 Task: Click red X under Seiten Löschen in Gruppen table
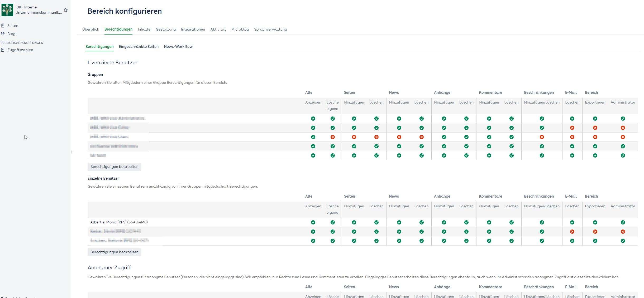point(376,137)
